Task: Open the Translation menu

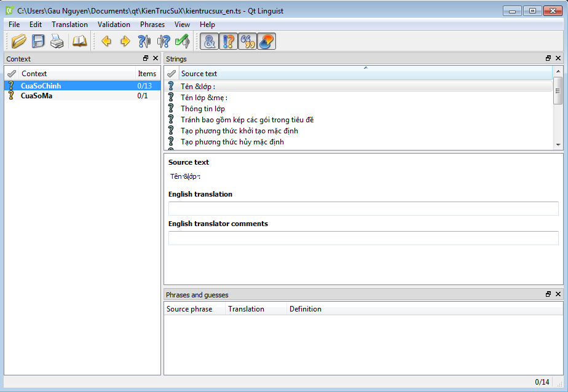Action: pyautogui.click(x=69, y=24)
